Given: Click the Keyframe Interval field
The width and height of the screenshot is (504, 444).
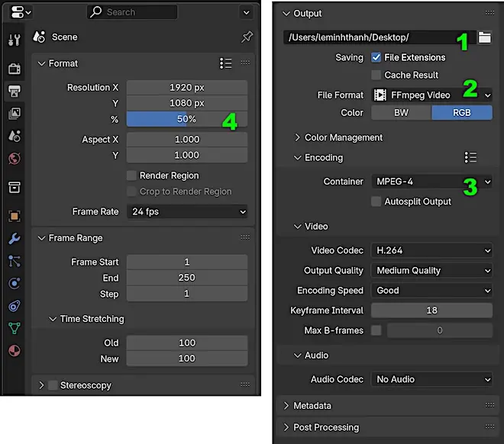Looking at the screenshot, I should coord(431,310).
